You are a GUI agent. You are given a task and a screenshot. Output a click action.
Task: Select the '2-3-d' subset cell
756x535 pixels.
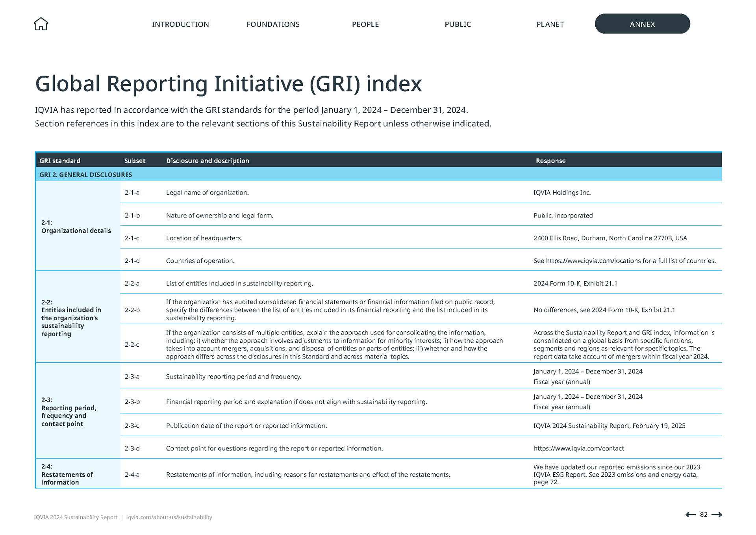point(132,448)
